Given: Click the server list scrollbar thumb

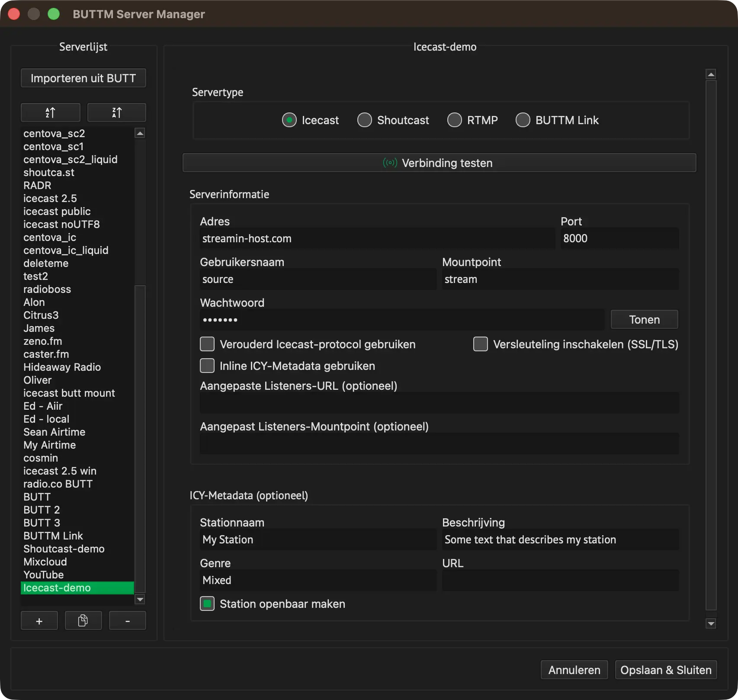Looking at the screenshot, I should pyautogui.click(x=140, y=439).
